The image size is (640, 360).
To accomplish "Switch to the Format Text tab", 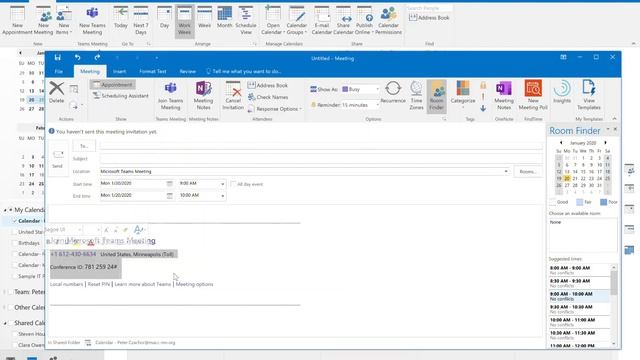I will [153, 71].
